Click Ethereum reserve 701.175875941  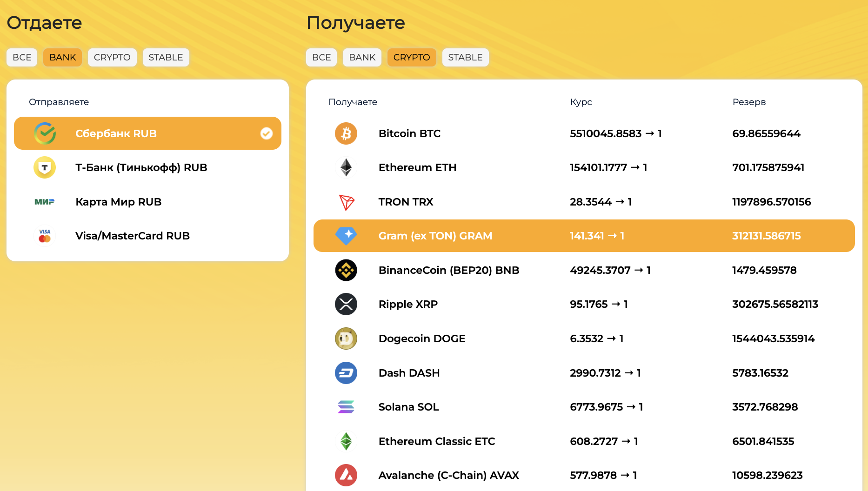768,167
